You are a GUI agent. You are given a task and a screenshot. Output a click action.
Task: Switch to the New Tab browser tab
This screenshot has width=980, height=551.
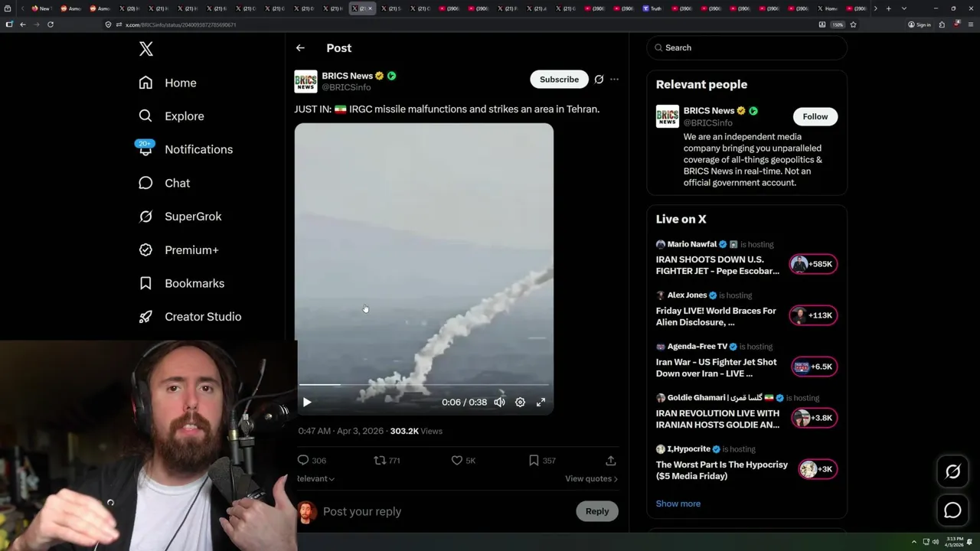(x=41, y=8)
